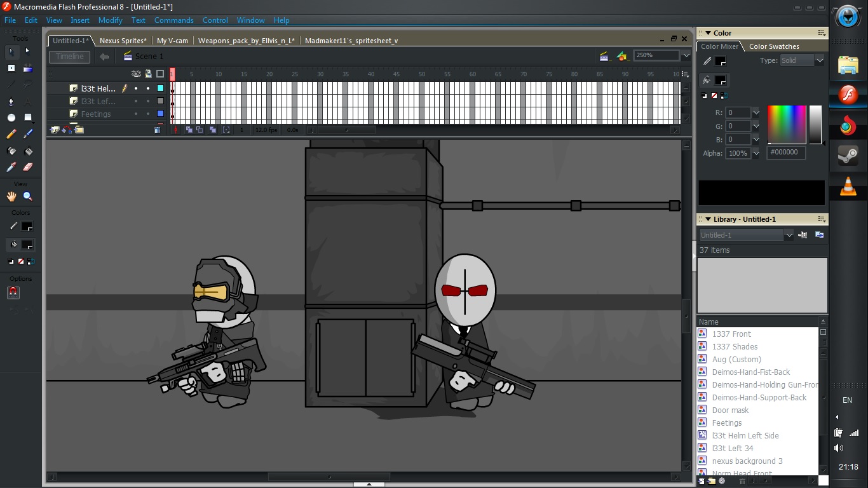This screenshot has height=488, width=868.
Task: Select the Ink Bottle tool
Action: click(x=11, y=151)
